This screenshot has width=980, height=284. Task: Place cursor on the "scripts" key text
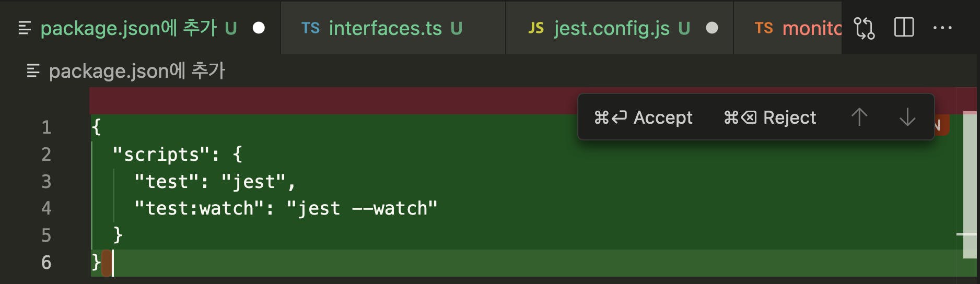coord(162,155)
